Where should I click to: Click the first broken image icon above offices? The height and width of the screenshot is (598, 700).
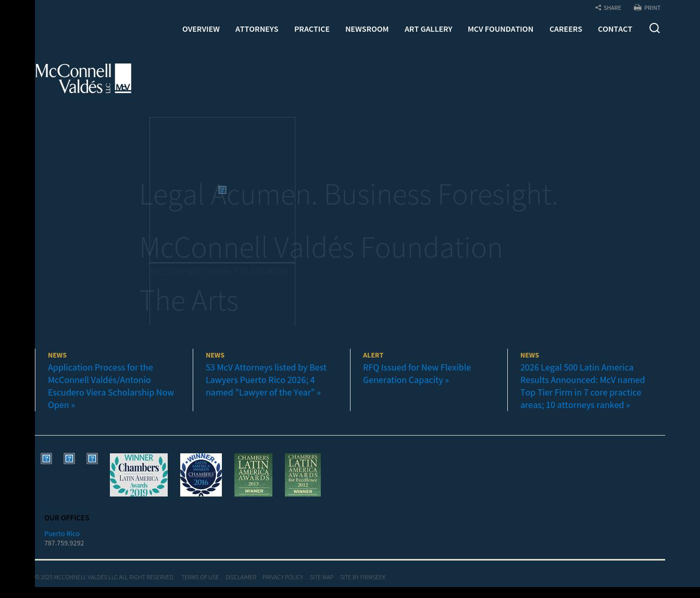click(46, 459)
